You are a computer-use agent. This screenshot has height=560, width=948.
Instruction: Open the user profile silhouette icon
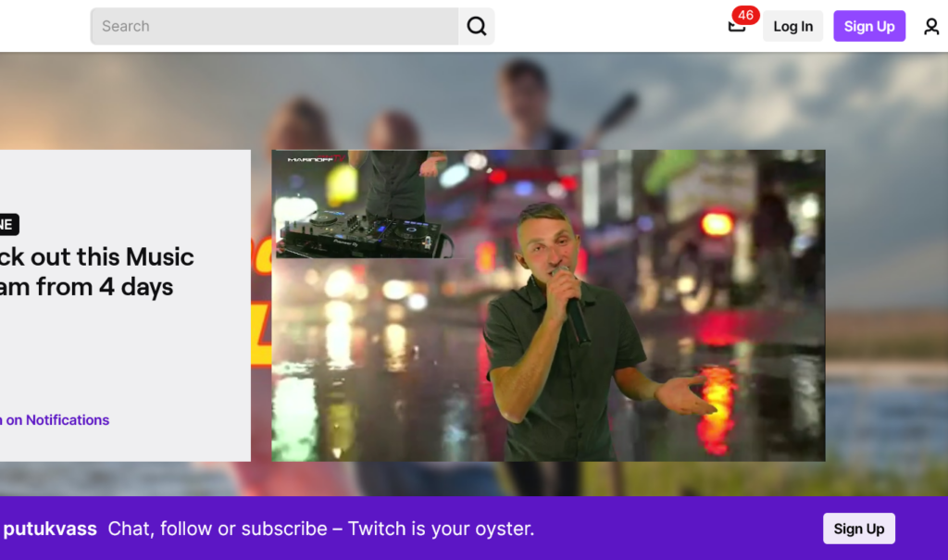(x=931, y=27)
